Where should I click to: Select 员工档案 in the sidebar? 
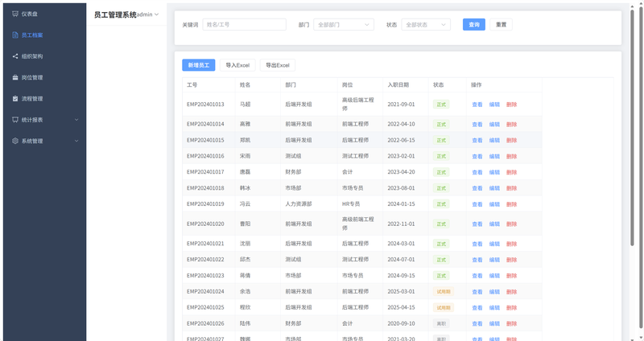[45, 35]
